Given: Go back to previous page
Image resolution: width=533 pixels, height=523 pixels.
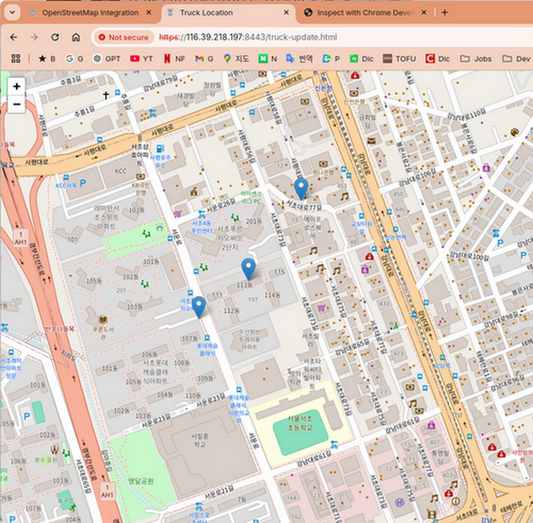Looking at the screenshot, I should (x=14, y=37).
